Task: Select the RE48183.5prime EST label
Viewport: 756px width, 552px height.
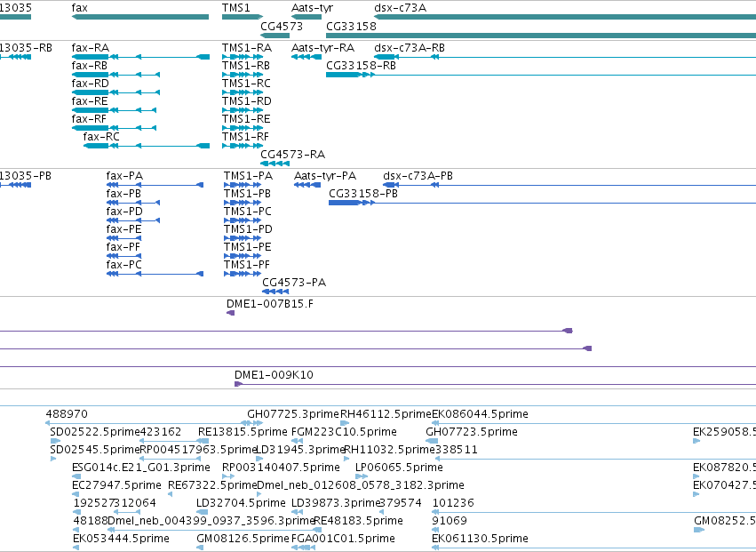Action: [x=359, y=521]
